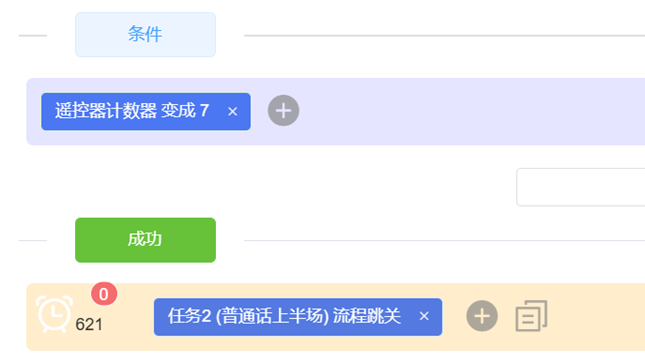Click the copy actions icon

[531, 316]
